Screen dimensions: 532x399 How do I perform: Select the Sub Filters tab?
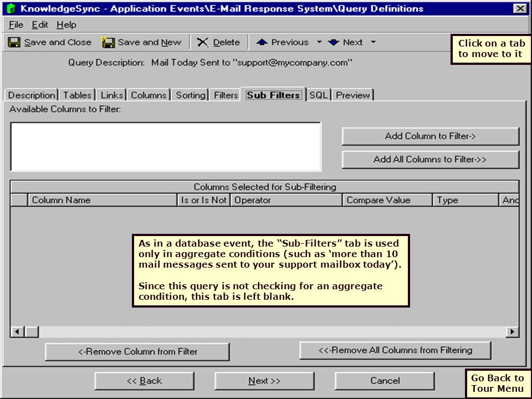273,95
